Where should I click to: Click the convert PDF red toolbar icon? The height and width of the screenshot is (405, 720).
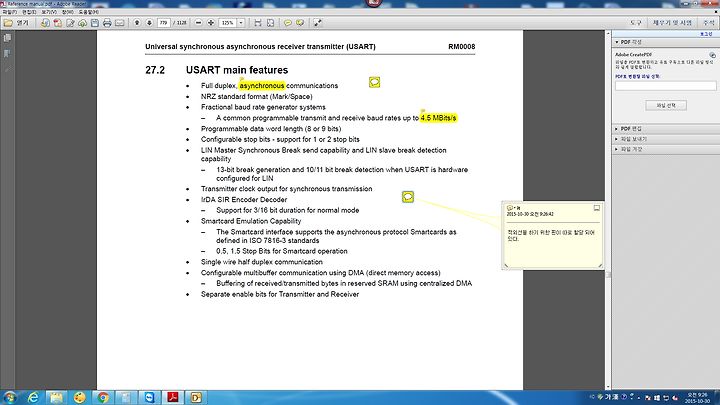click(x=57, y=23)
